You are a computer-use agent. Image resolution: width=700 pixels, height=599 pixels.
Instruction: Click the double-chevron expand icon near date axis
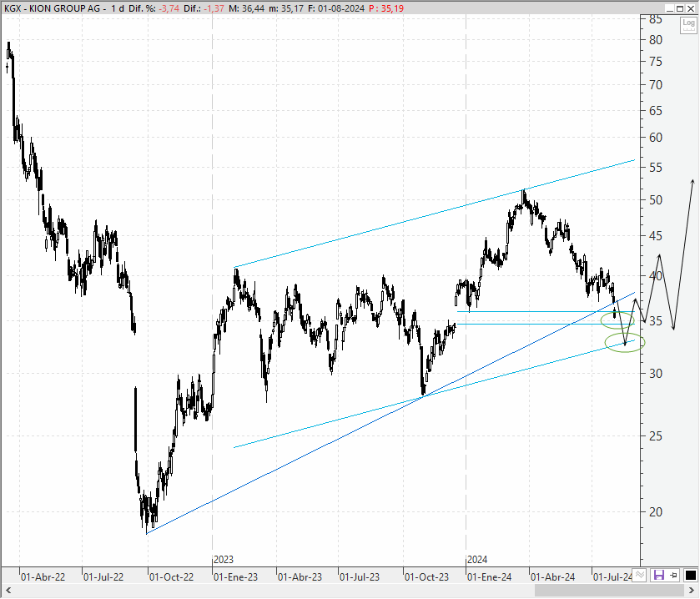click(x=640, y=575)
